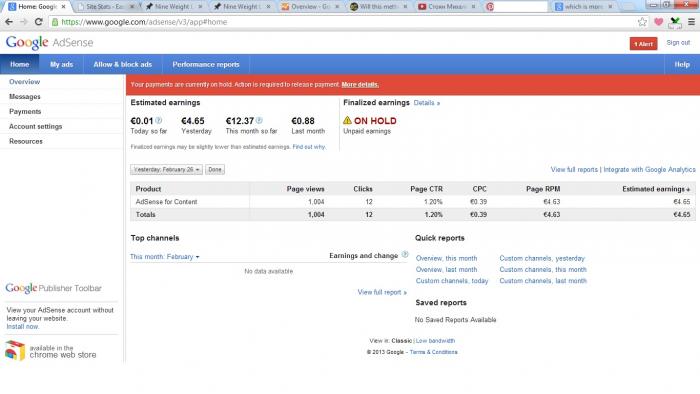Click Install now for Publisher Toolbar
Screen dimensions: 700x394
click(22, 327)
